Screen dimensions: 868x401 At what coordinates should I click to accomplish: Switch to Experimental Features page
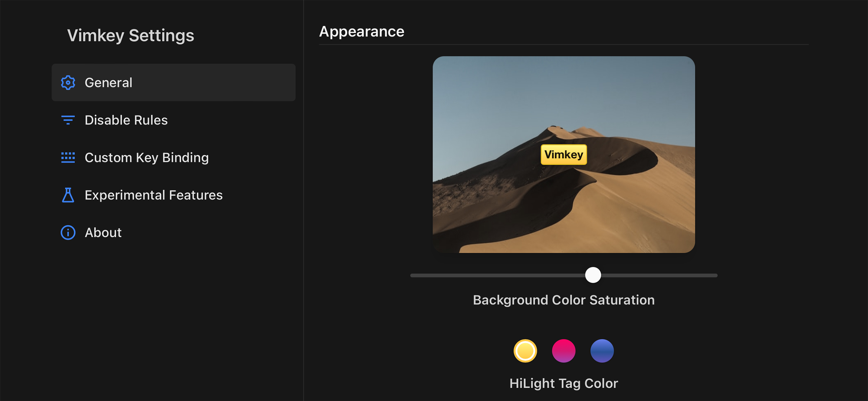[x=173, y=195]
